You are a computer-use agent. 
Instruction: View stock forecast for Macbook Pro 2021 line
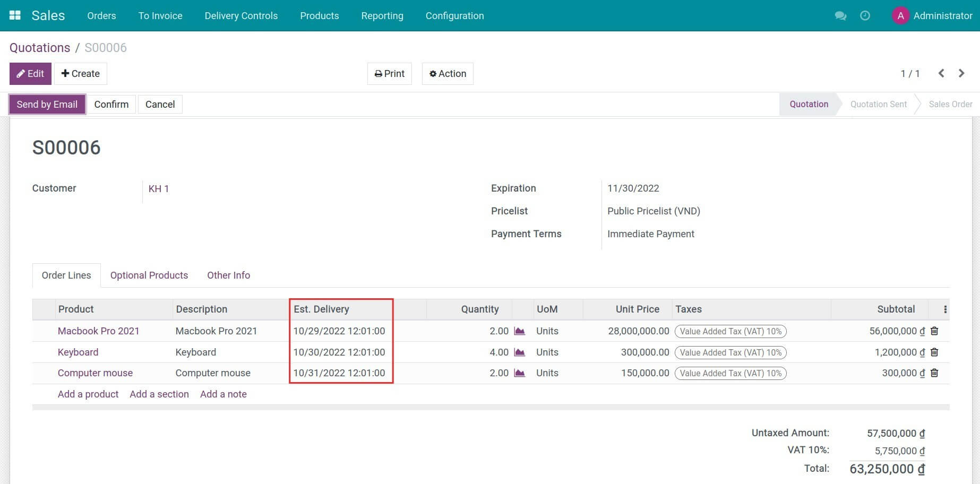[x=519, y=331]
